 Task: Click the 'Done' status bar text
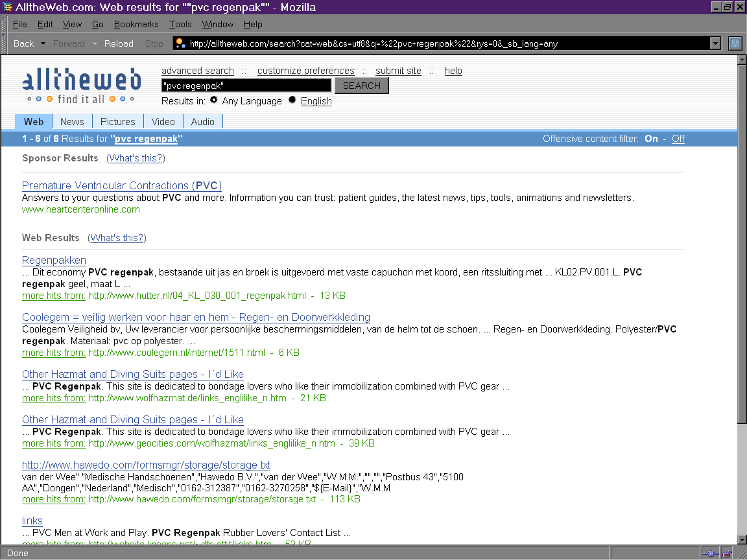(x=18, y=554)
